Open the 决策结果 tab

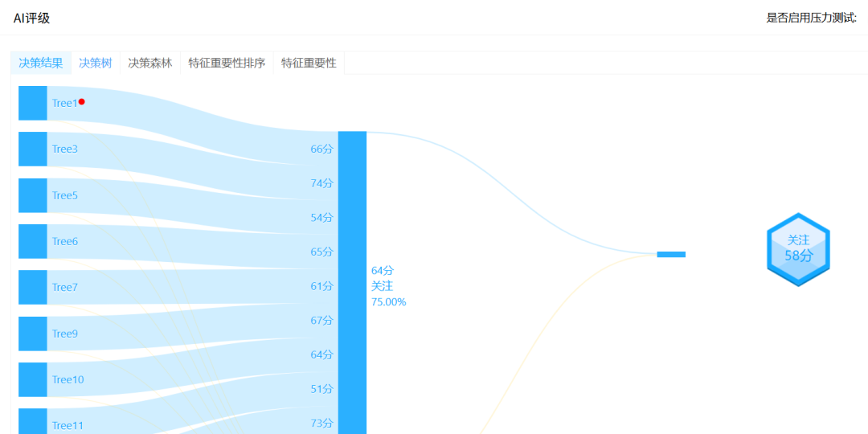click(x=41, y=63)
